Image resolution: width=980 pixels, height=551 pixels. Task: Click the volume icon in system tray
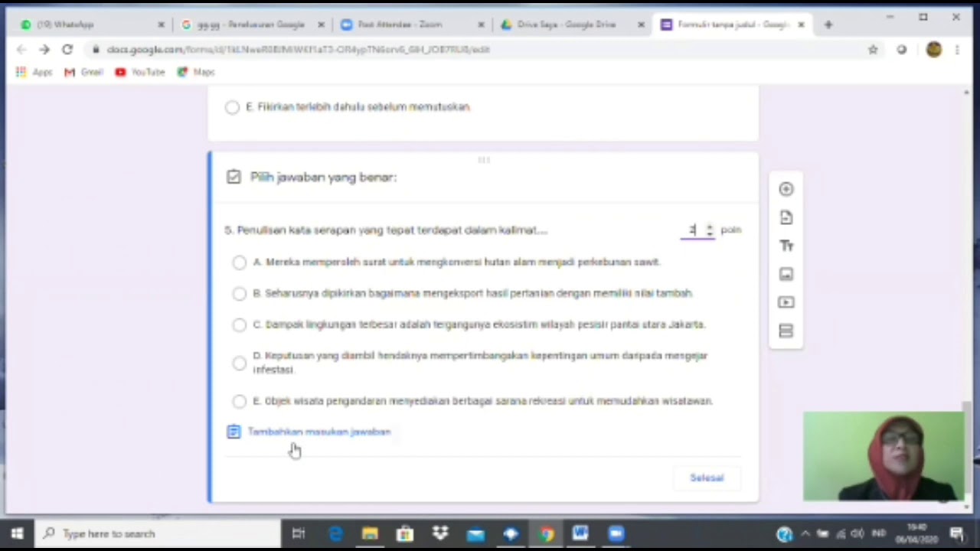(x=857, y=533)
